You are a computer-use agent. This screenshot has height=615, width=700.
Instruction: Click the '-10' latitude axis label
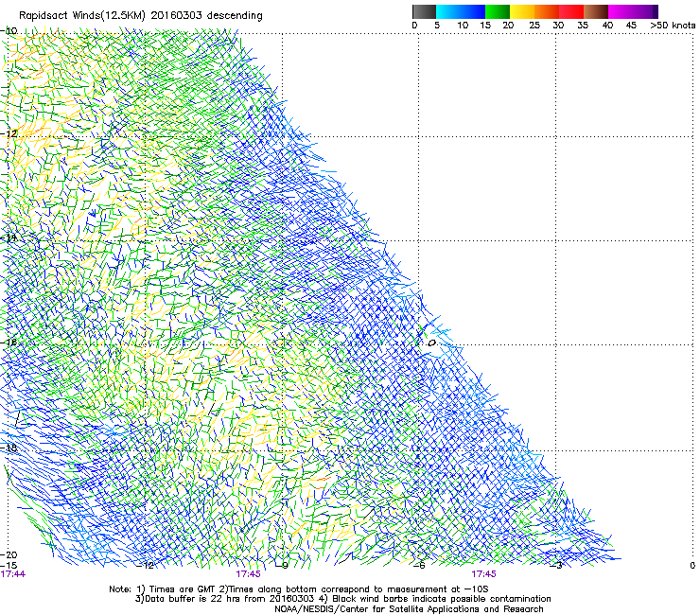[9, 31]
